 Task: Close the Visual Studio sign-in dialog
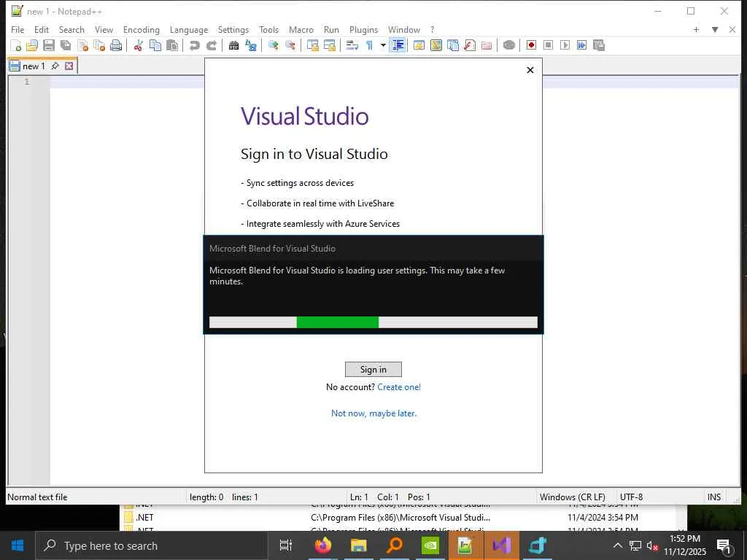(x=530, y=70)
